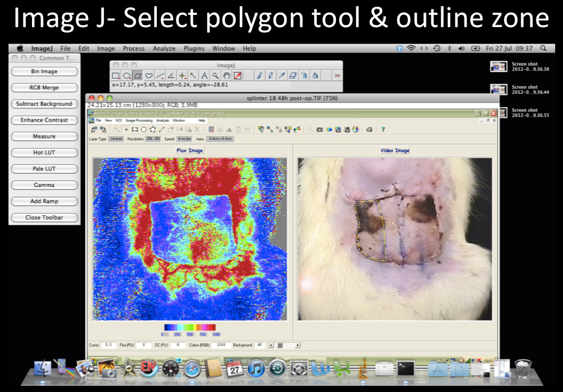Open the Analyze menu

(x=164, y=49)
